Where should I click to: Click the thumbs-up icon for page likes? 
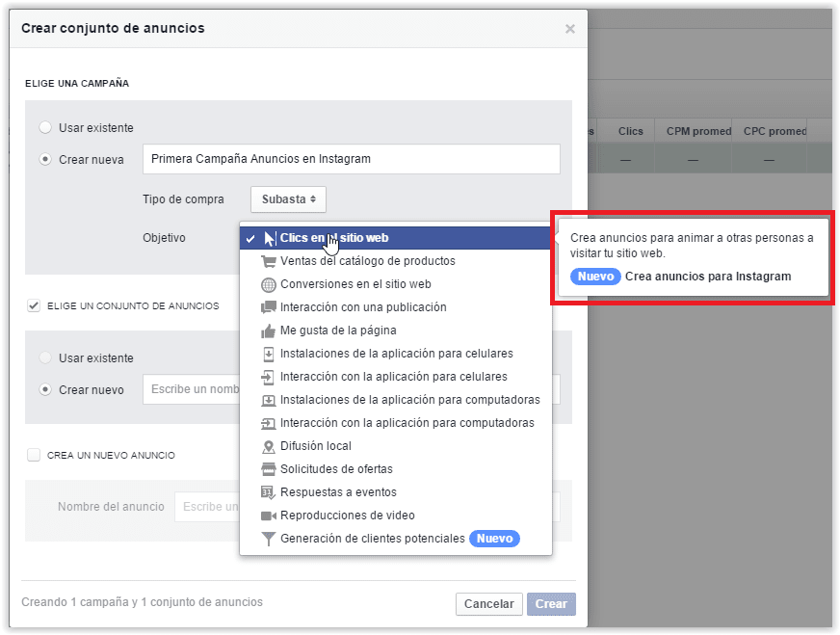269,331
